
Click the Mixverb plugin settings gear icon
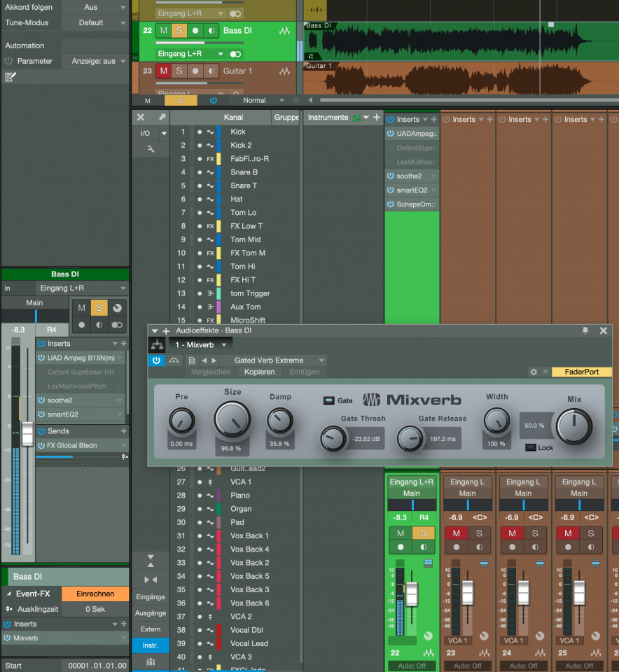click(x=534, y=372)
